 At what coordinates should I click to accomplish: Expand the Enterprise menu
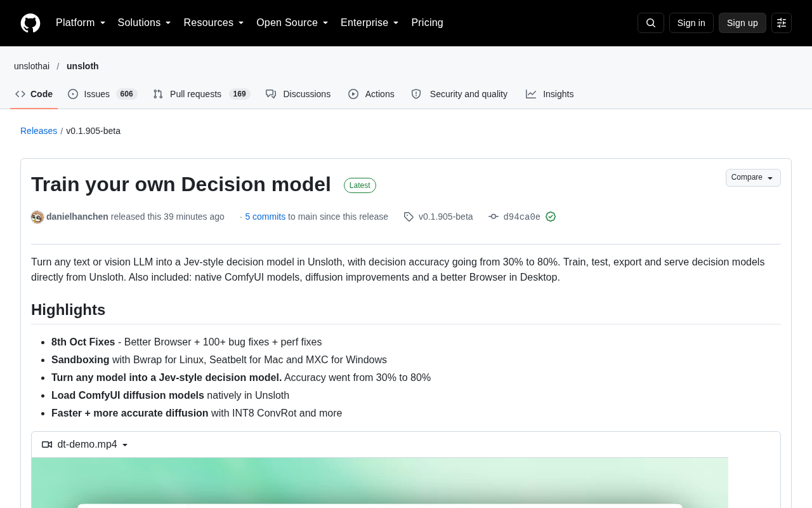point(370,23)
